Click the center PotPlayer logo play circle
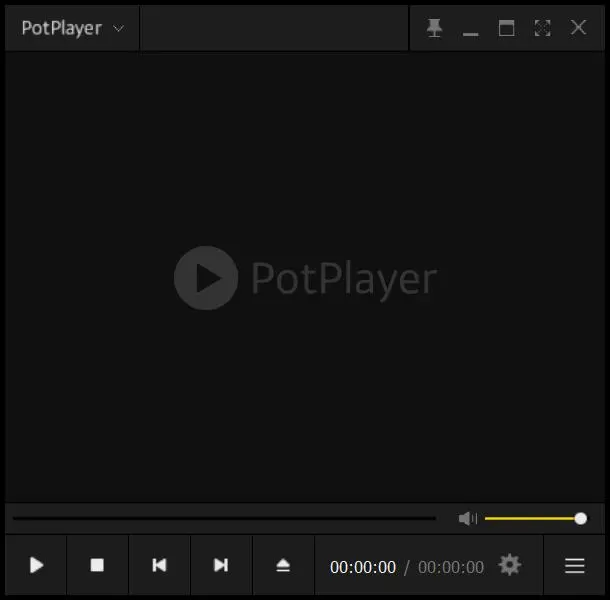This screenshot has height=600, width=610. (206, 278)
